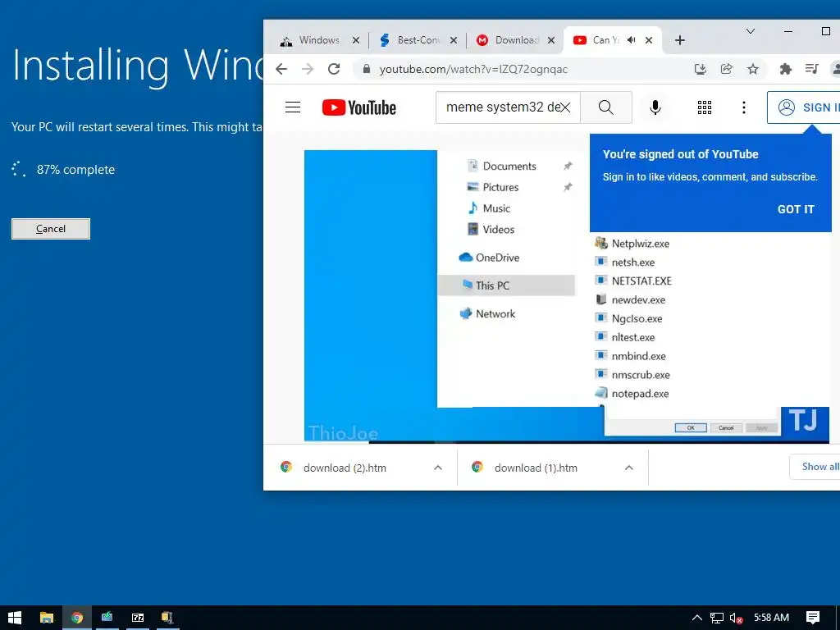The width and height of the screenshot is (840, 630).
Task: Select Chrome on the taskbar
Action: (x=77, y=618)
